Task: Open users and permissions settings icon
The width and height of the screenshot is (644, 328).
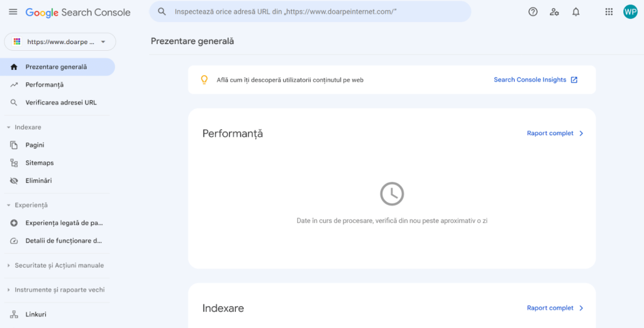Action: [554, 12]
